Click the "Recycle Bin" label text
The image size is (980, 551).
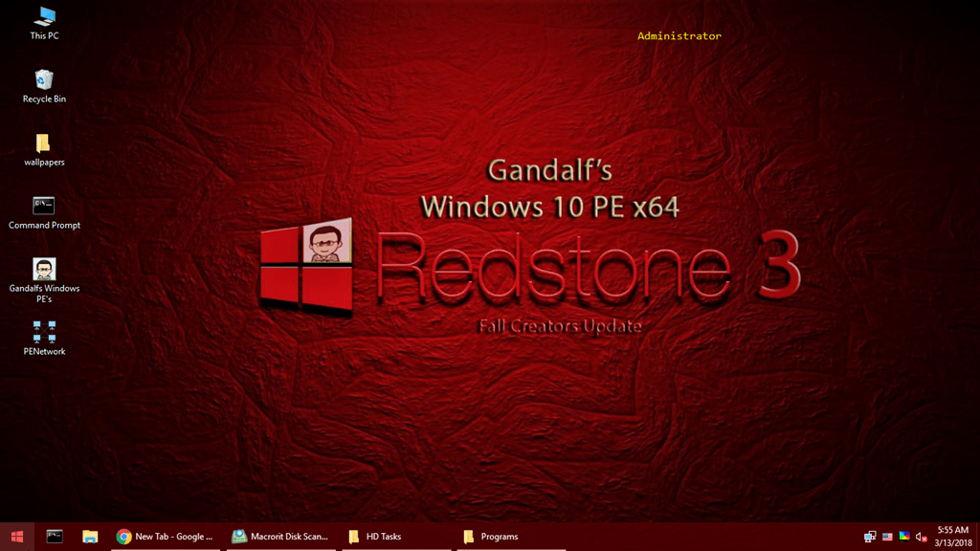[44, 99]
